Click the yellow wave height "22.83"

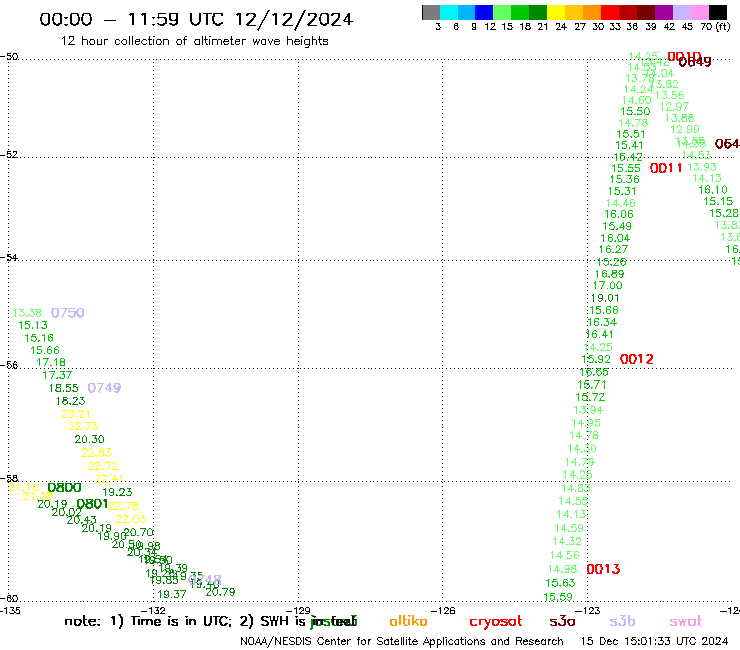coord(96,453)
